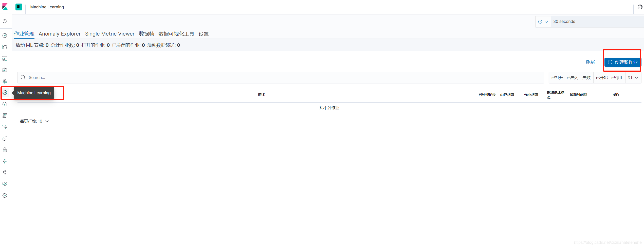Open SIEM lock icon in sidebar

5,150
